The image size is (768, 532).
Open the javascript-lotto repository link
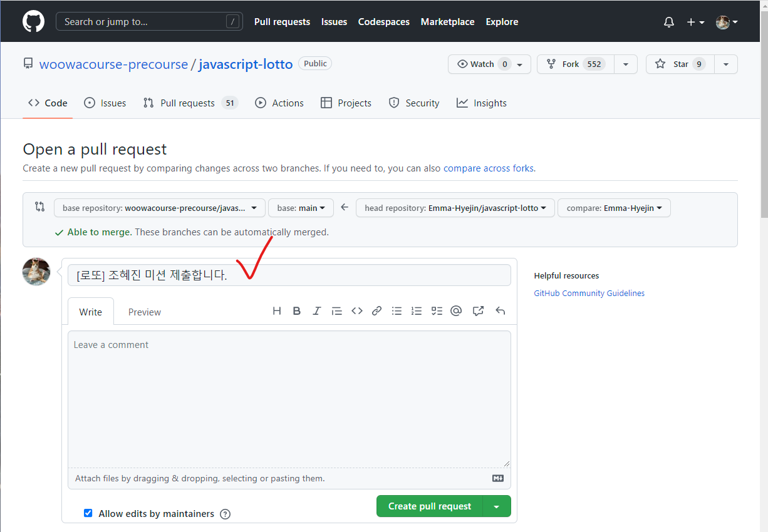pyautogui.click(x=246, y=64)
